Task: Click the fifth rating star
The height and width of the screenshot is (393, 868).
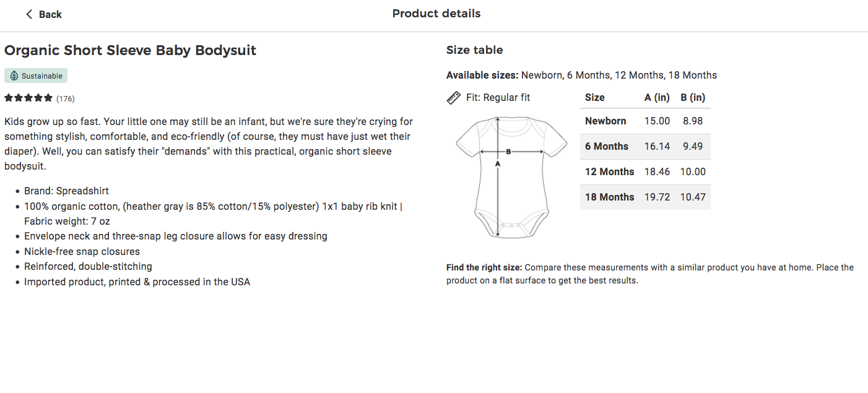Action: 48,98
